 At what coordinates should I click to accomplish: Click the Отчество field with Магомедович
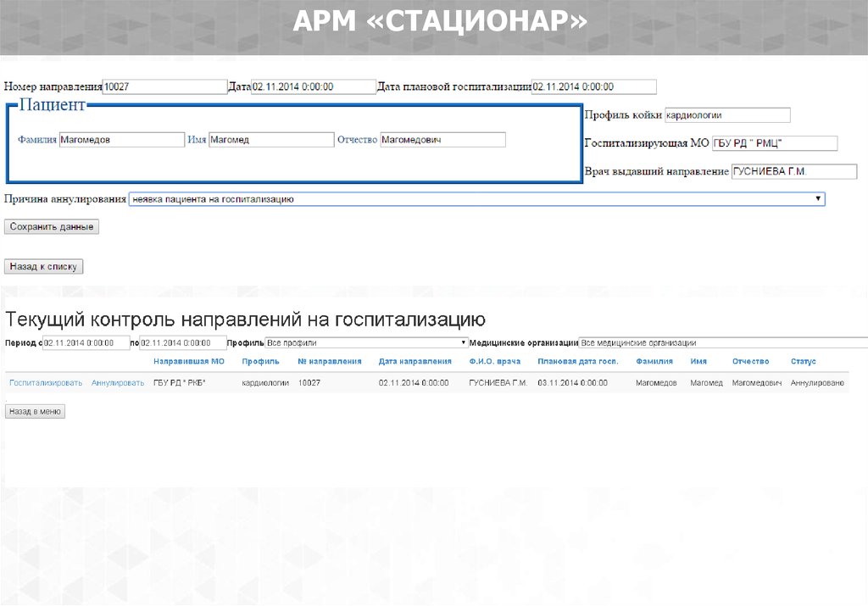442,140
